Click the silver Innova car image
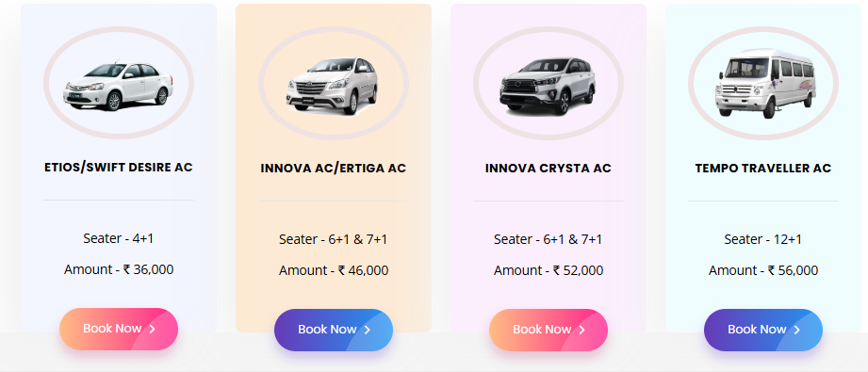This screenshot has height=372, width=868. (333, 86)
